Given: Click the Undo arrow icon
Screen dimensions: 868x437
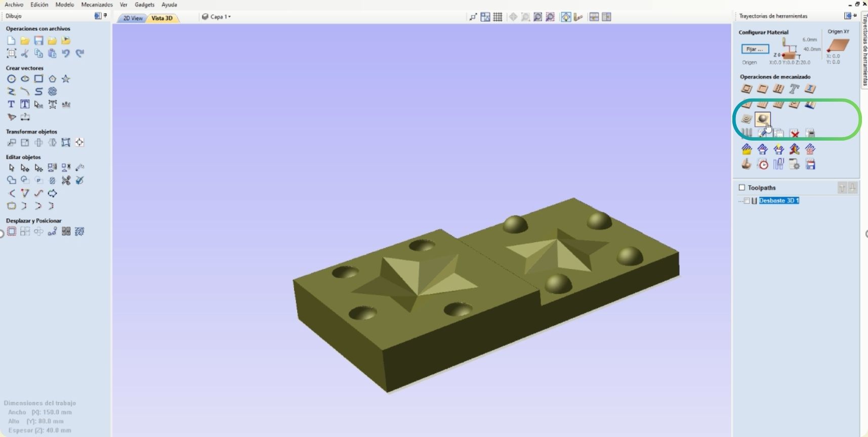Looking at the screenshot, I should tap(66, 53).
